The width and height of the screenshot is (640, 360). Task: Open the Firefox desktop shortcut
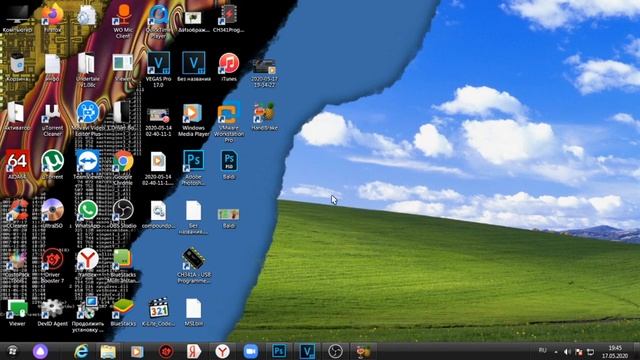(52, 18)
